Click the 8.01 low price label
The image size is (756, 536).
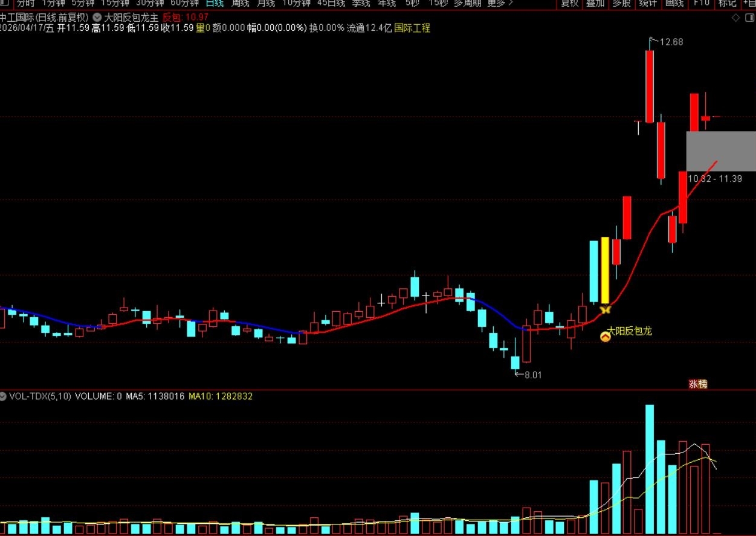pyautogui.click(x=533, y=375)
